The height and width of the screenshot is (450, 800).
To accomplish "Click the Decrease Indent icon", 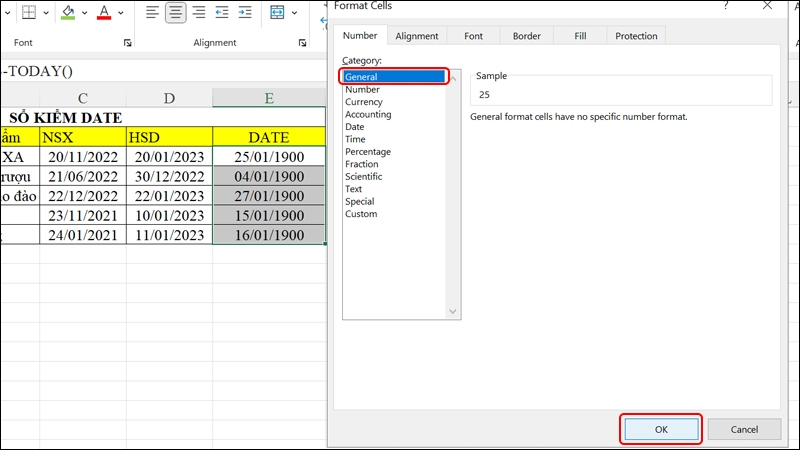I will (221, 12).
